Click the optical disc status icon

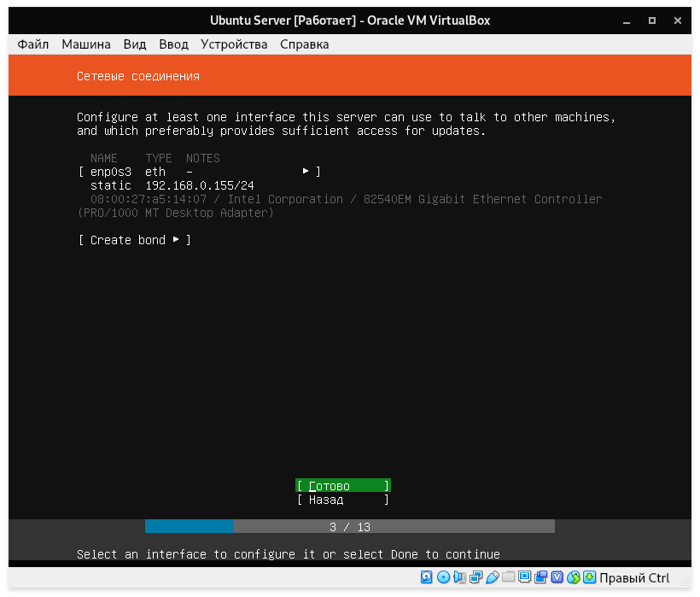pyautogui.click(x=443, y=577)
